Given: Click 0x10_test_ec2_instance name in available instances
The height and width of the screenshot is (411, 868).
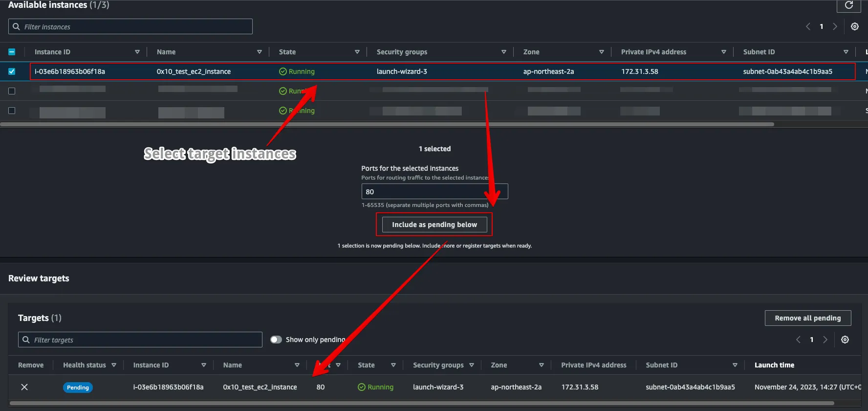Looking at the screenshot, I should tap(194, 71).
